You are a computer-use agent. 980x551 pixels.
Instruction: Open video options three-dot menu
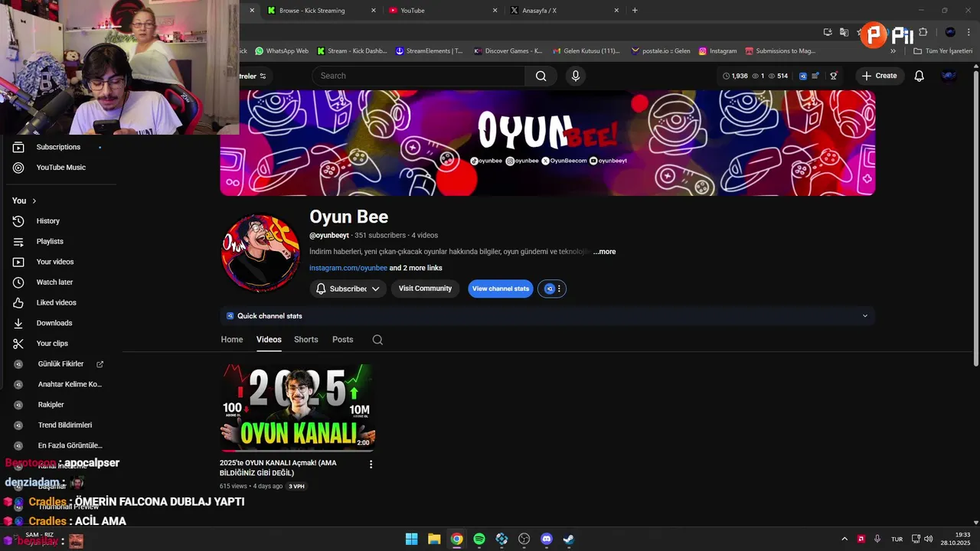(371, 465)
